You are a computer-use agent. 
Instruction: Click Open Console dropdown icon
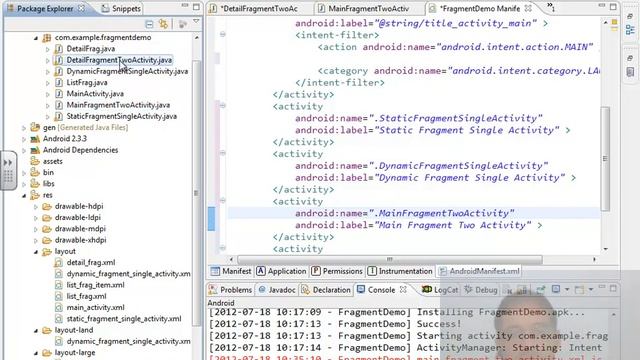coord(591,290)
